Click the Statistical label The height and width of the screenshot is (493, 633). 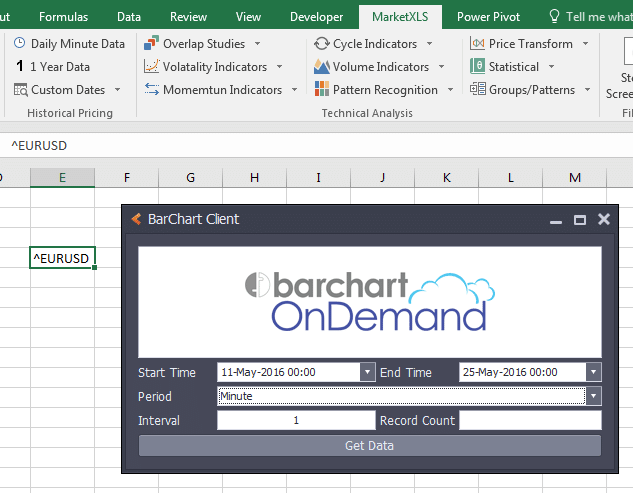tap(514, 67)
